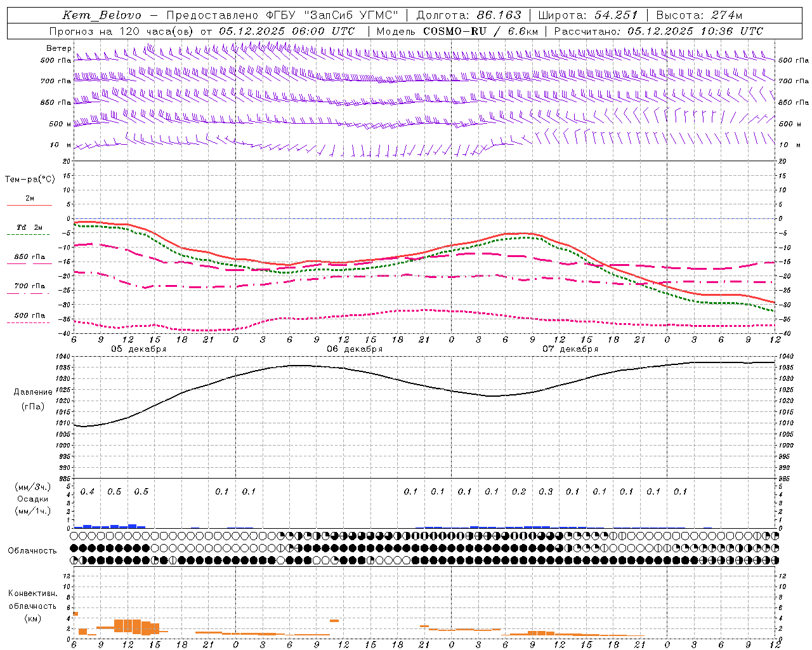Click the Конвективн. convective cloud label
The width and height of the screenshot is (812, 650).
click(x=32, y=594)
